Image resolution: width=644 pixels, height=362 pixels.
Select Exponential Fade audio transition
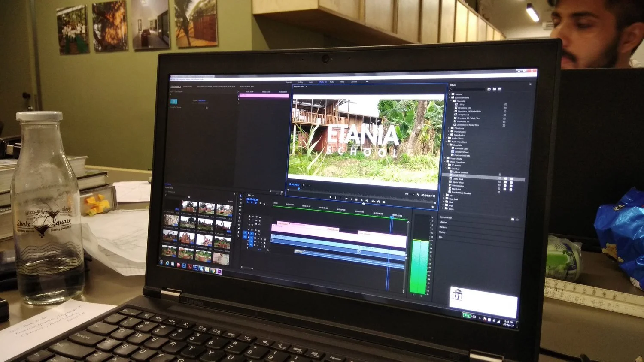460,155
